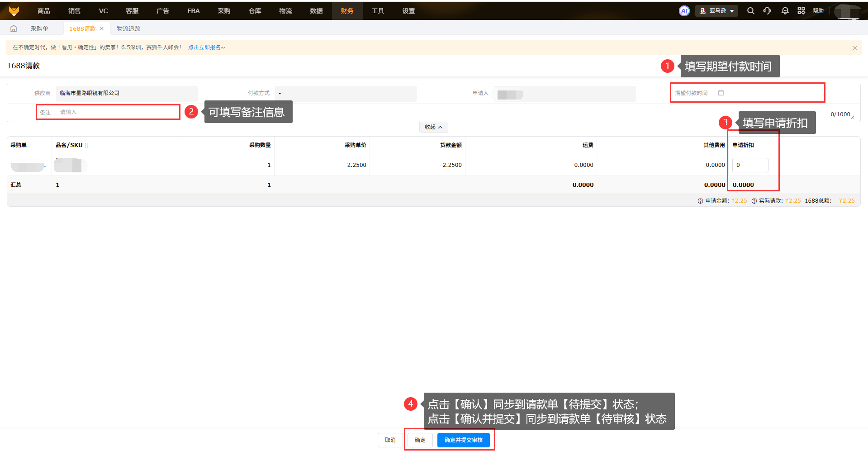Open the search icon in the top bar
Image resolution: width=868 pixels, height=451 pixels.
[751, 11]
